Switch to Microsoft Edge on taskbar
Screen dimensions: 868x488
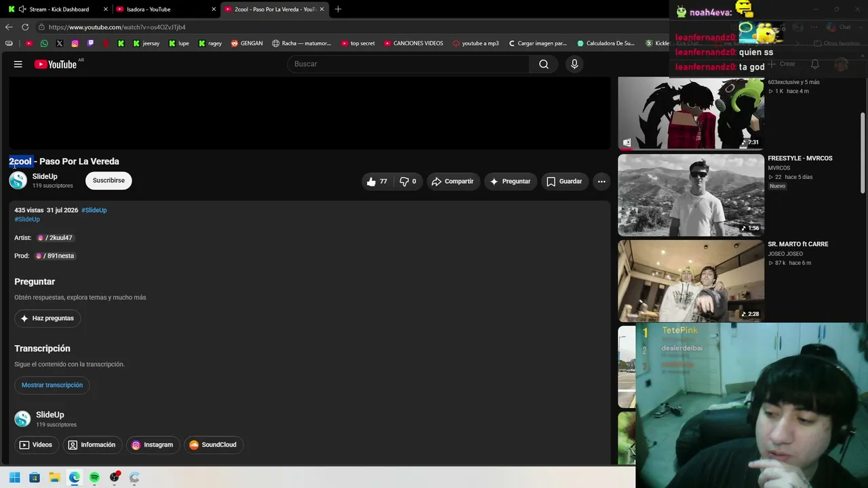coord(75,478)
